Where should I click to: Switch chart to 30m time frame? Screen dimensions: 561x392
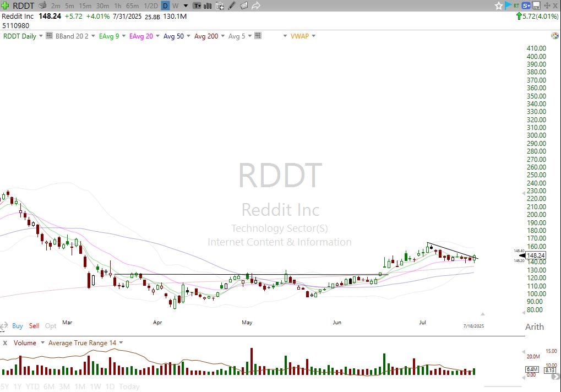click(103, 6)
